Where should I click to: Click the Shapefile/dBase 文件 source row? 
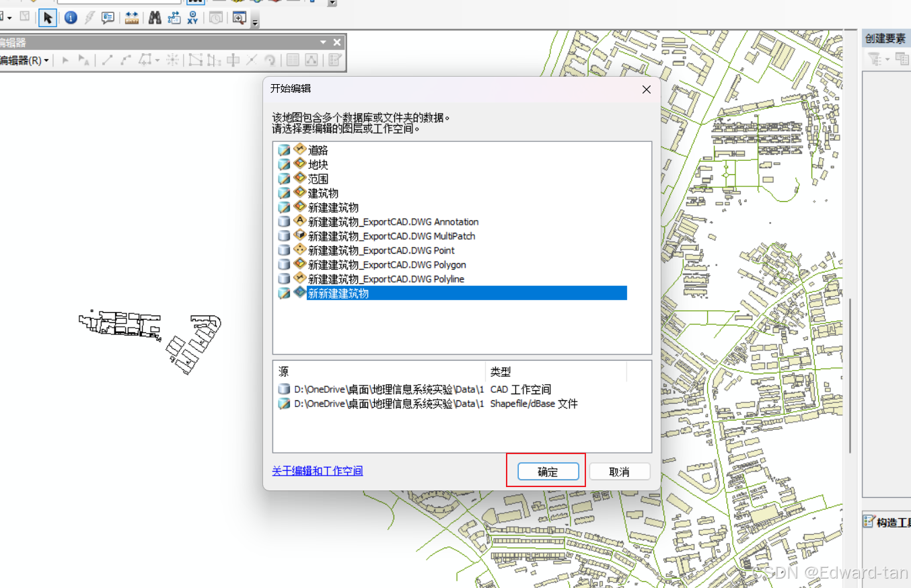coord(451,404)
